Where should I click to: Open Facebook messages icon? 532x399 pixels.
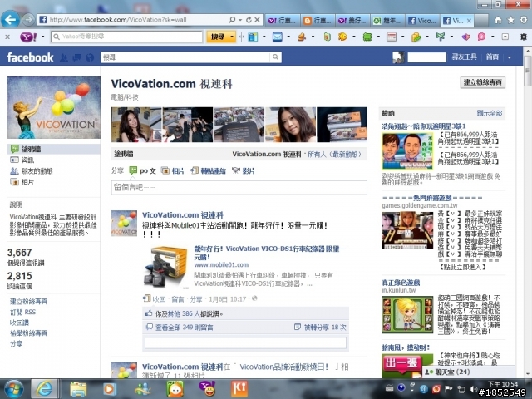(76, 57)
